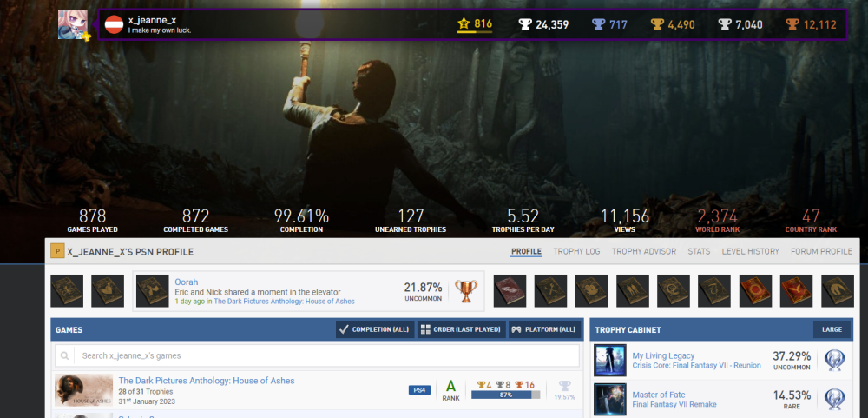
Task: Click the Oorah bronze trophy icon
Action: pos(466,291)
